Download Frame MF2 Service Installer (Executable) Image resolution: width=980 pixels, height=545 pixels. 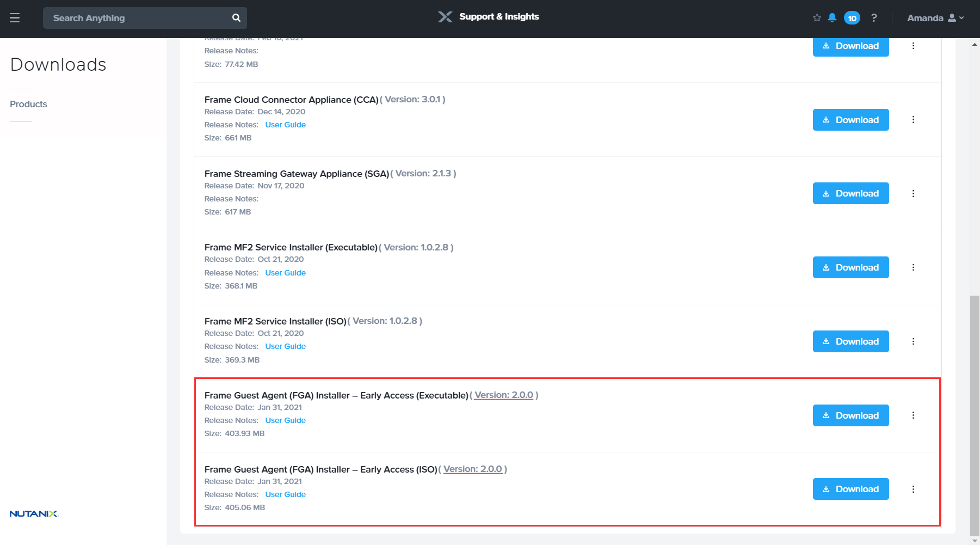(850, 267)
